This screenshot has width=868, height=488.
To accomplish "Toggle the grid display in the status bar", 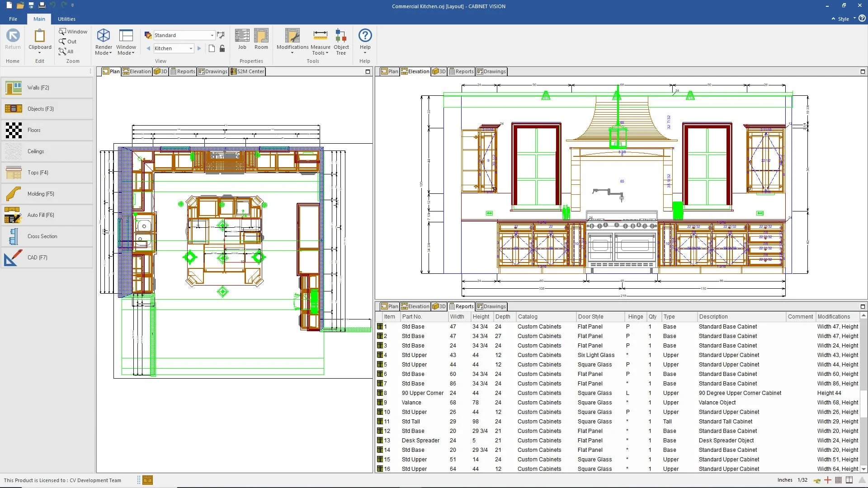I will (839, 480).
